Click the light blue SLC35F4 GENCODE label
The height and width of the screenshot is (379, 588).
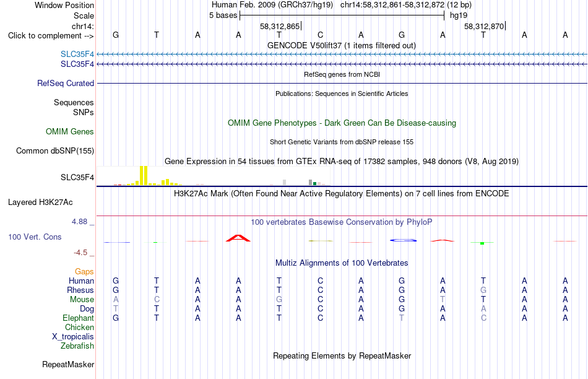click(77, 54)
